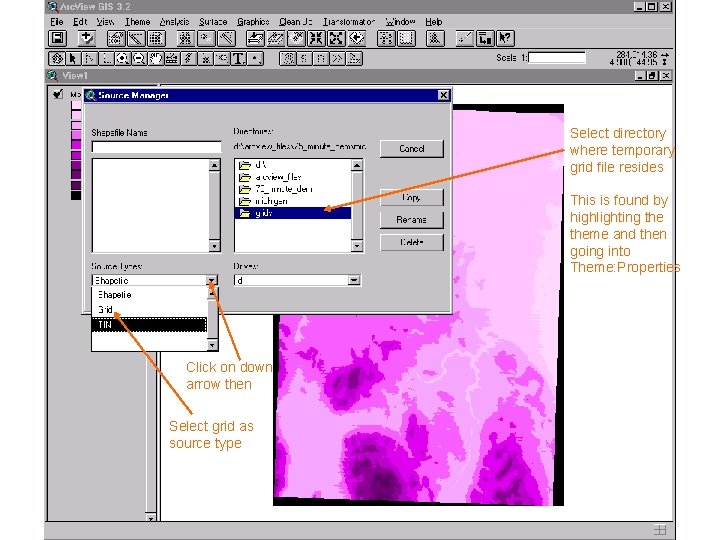Select the Text T tool

click(238, 58)
